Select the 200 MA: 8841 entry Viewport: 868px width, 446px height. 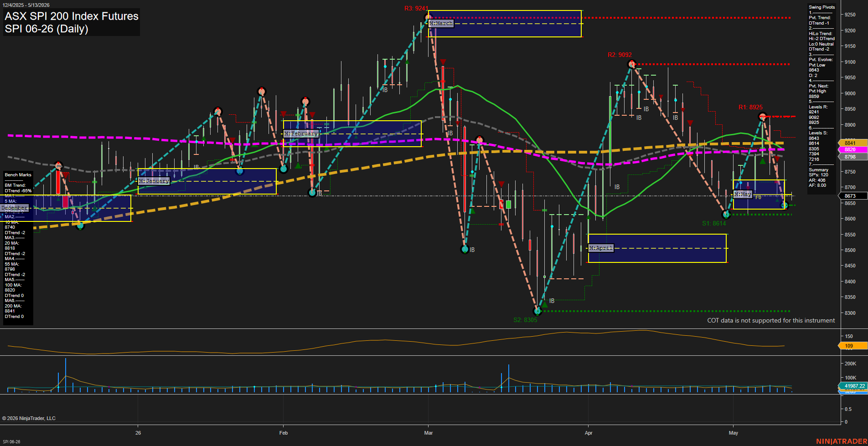12,308
